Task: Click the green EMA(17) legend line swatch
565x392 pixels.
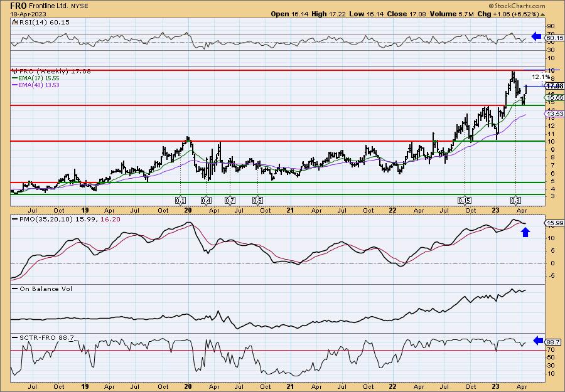Action: pyautogui.click(x=14, y=78)
